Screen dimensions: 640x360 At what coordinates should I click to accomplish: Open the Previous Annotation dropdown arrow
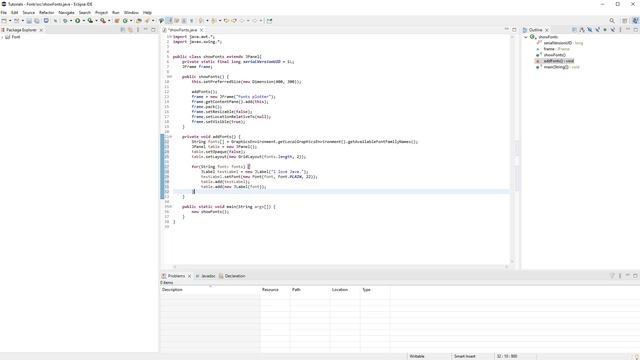click(x=220, y=20)
